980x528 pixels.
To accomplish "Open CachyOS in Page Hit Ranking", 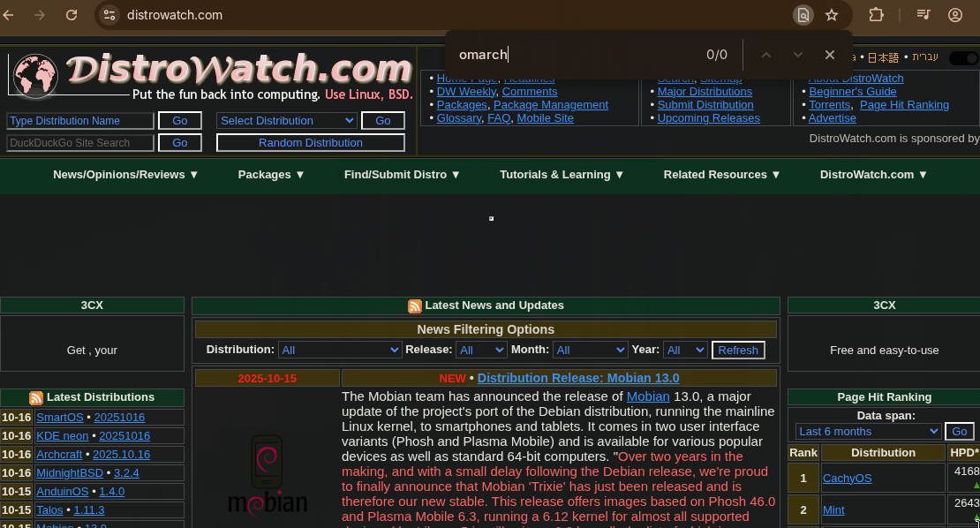I will (847, 479).
